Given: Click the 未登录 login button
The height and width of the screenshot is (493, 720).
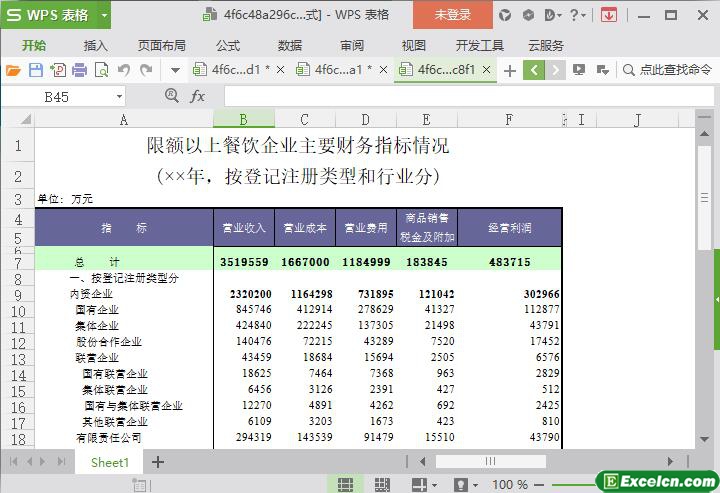Looking at the screenshot, I should point(452,15).
